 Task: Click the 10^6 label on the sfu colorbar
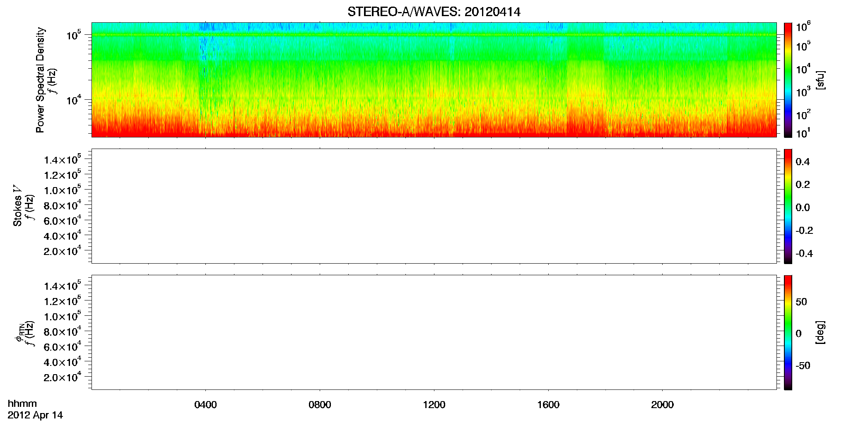point(803,27)
